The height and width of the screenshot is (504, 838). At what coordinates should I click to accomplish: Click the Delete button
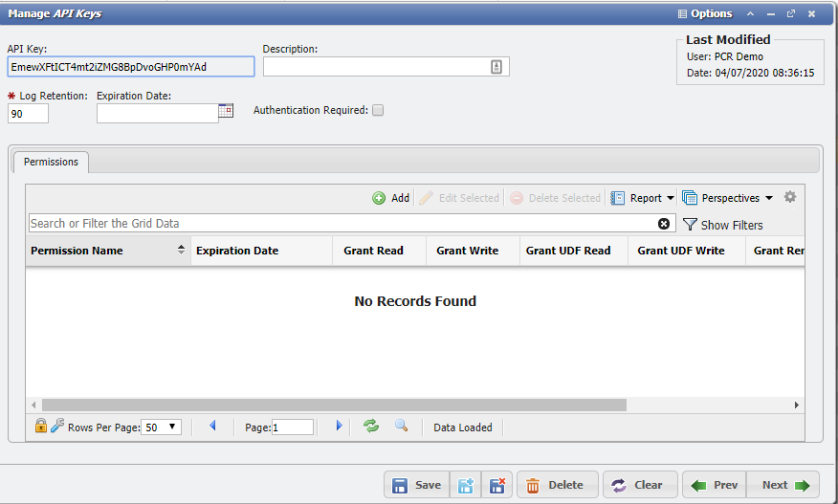(557, 485)
